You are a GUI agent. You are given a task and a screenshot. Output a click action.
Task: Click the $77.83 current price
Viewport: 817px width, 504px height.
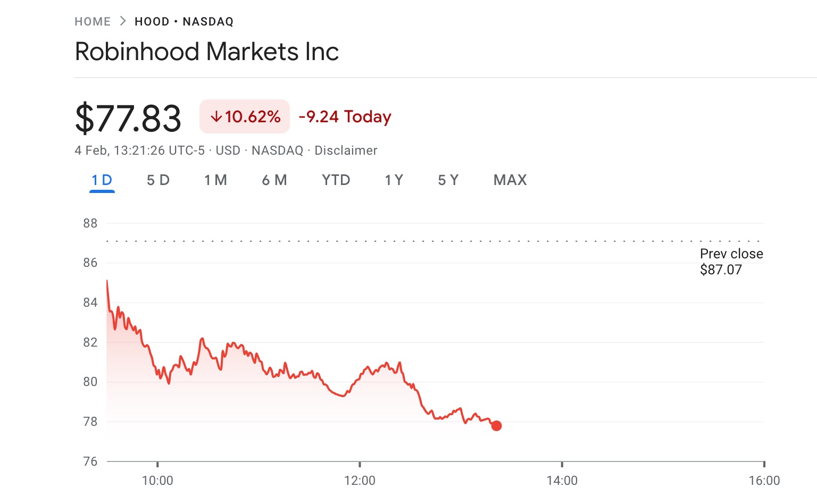(128, 118)
